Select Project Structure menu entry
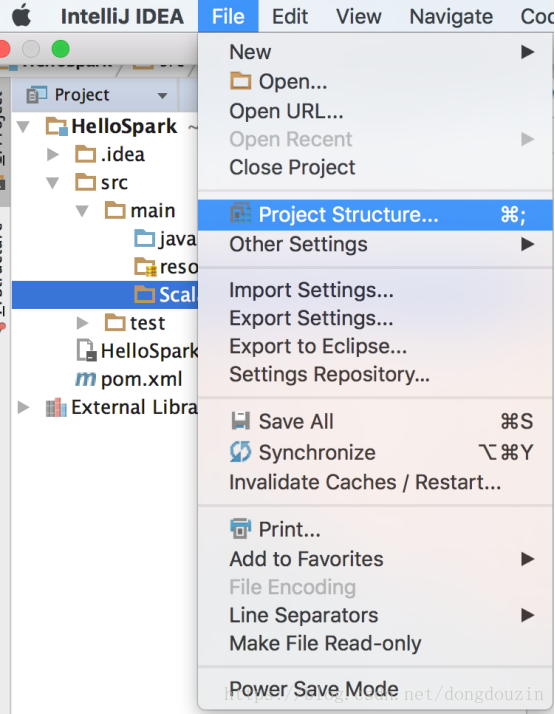The image size is (555, 714). tap(375, 215)
